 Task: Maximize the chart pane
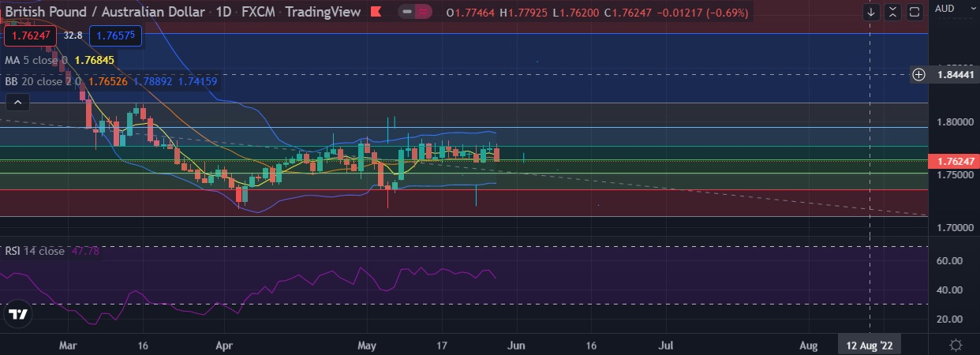pos(915,12)
